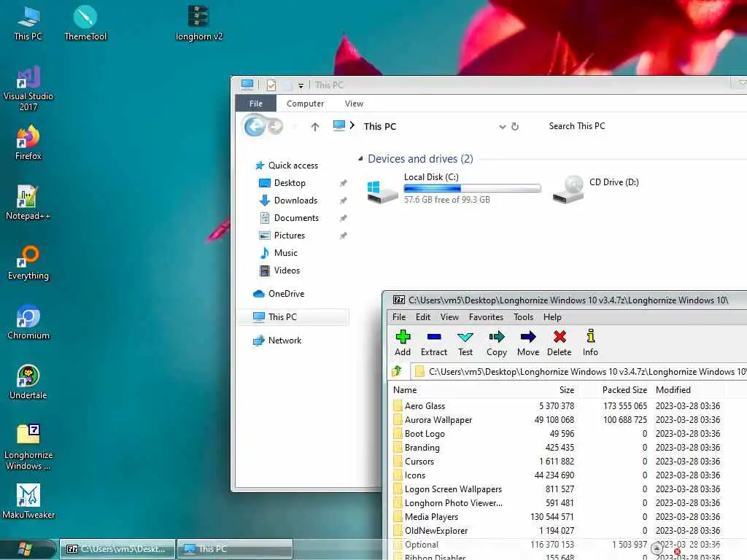This screenshot has height=560, width=747.
Task: Select the This PC desktop icon
Action: 28,23
